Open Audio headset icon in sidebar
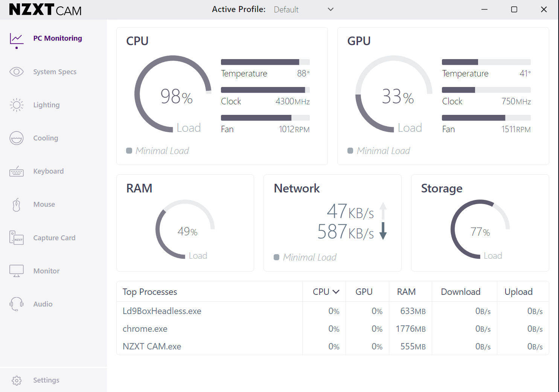 click(x=17, y=304)
